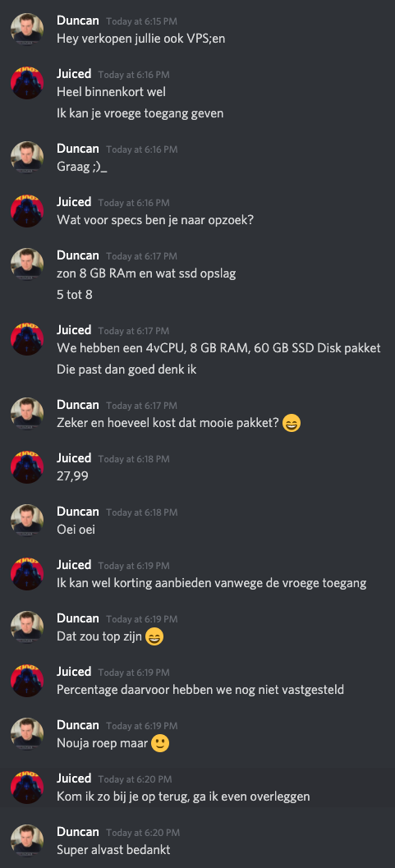
Task: Open Duncan's profile via username at 6:15 PM
Action: click(78, 21)
